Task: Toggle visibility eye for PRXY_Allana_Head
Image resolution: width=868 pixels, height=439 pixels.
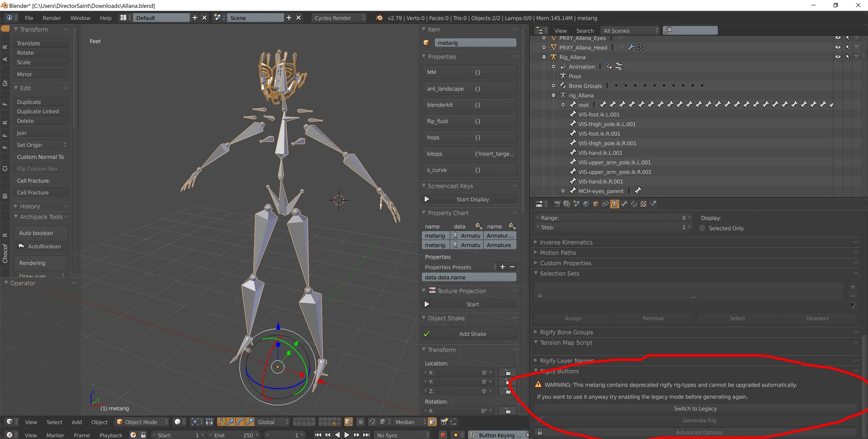Action: (838, 47)
